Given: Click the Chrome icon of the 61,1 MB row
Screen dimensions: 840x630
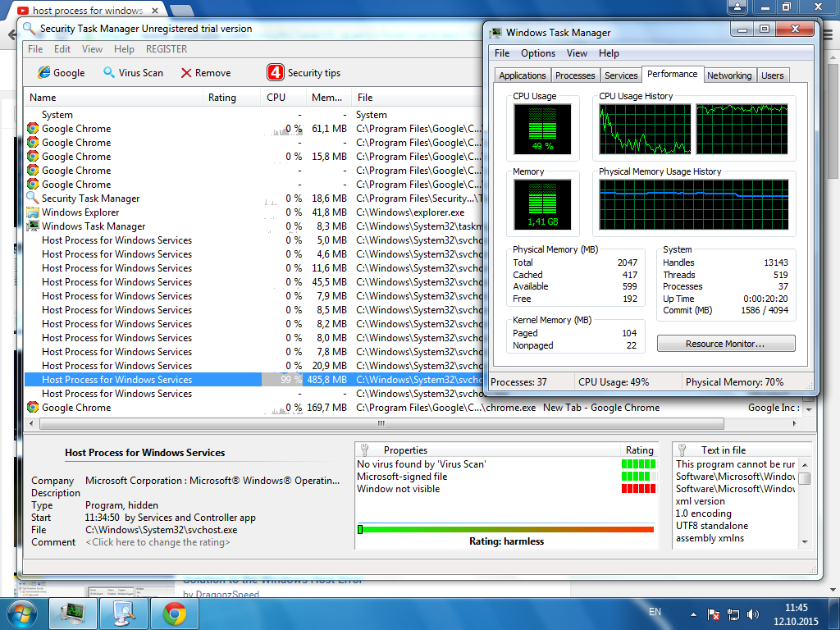Looking at the screenshot, I should tap(33, 129).
